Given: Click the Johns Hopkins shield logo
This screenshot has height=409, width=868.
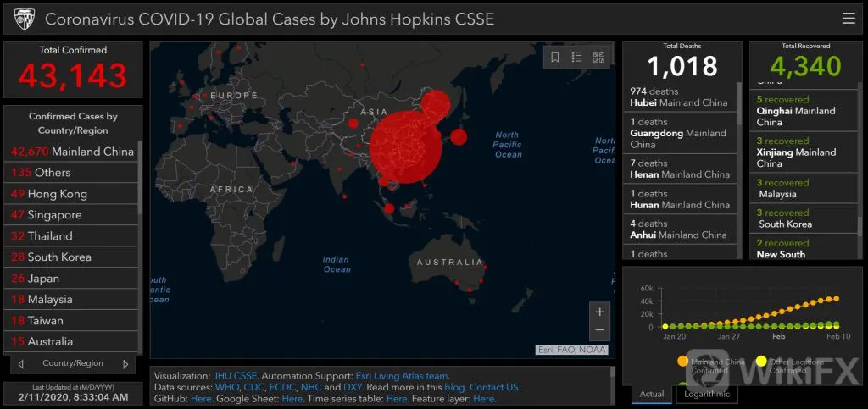Looking at the screenshot, I should pyautogui.click(x=23, y=19).
